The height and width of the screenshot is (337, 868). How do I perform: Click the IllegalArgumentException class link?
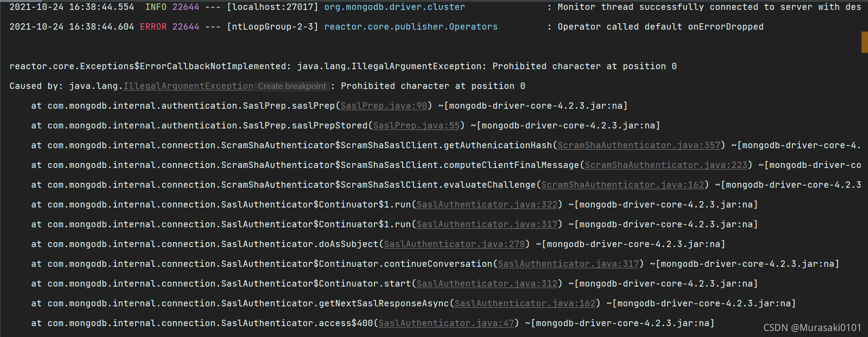click(189, 86)
